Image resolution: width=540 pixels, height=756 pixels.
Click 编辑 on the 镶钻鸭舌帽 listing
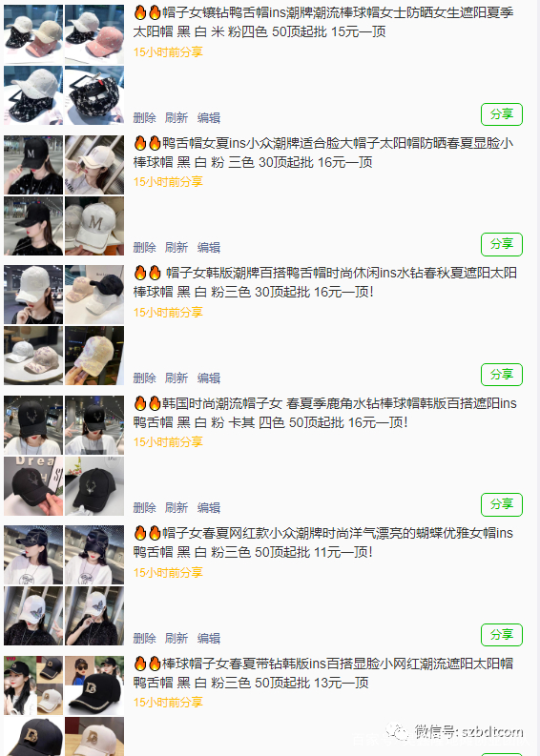coord(209,117)
